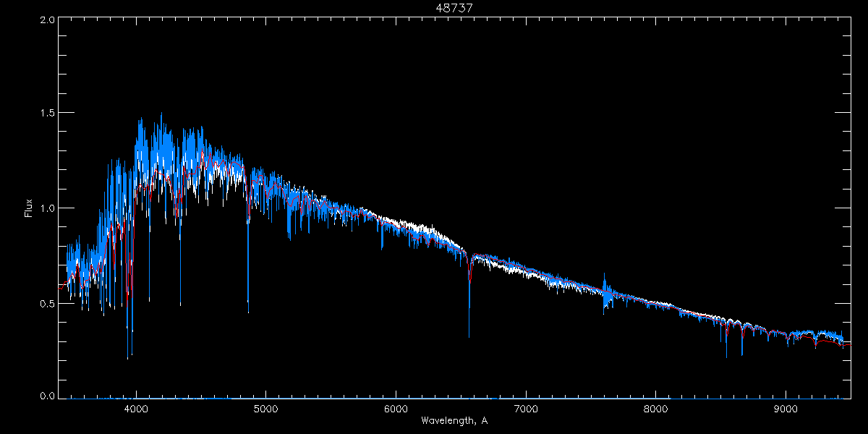This screenshot has height=434, width=868.
Task: Select the 6000 wavelength tick label
Action: (x=396, y=408)
